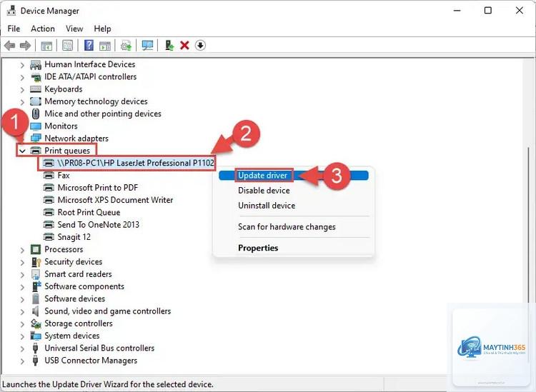This screenshot has height=392, width=536.
Task: Expand Memory technology devices node
Action: (x=22, y=102)
